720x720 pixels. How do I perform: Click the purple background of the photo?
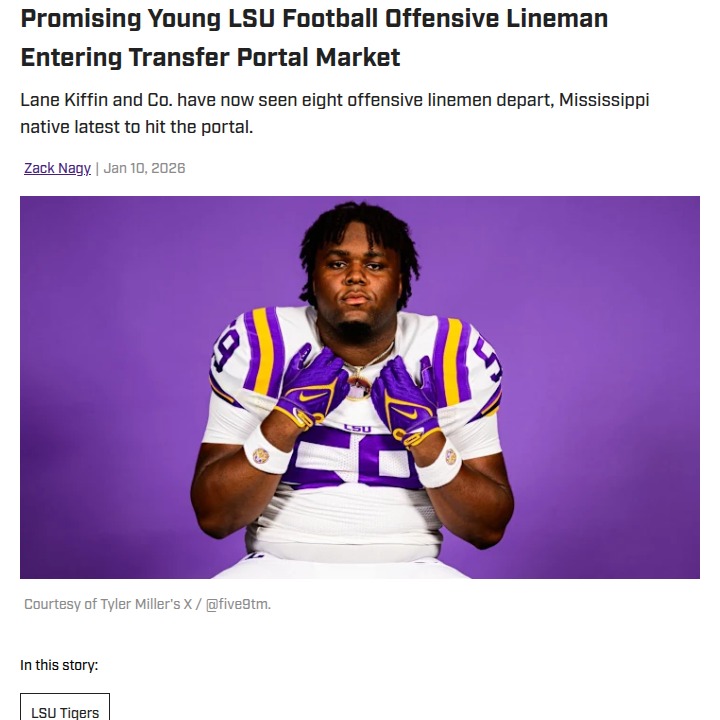point(110,300)
